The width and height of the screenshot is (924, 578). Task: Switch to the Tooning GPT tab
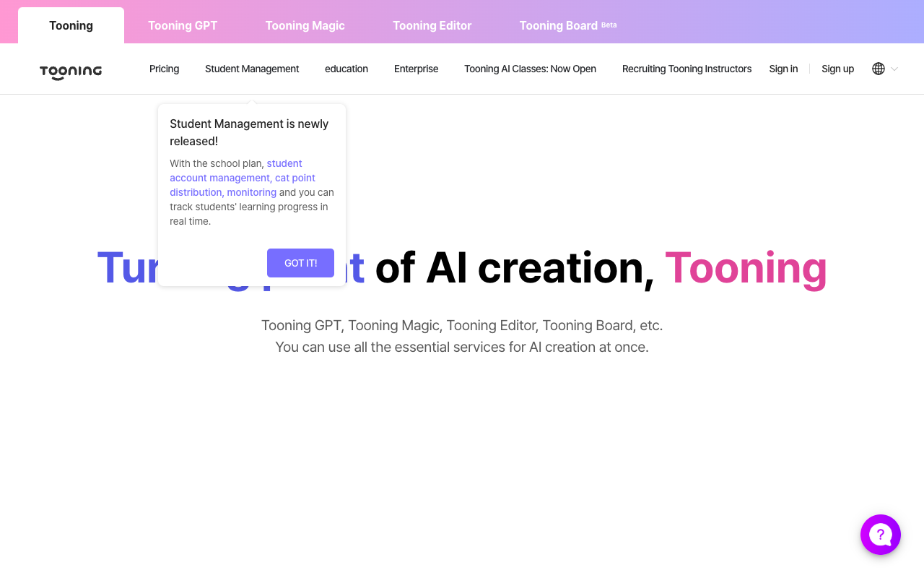(x=183, y=25)
